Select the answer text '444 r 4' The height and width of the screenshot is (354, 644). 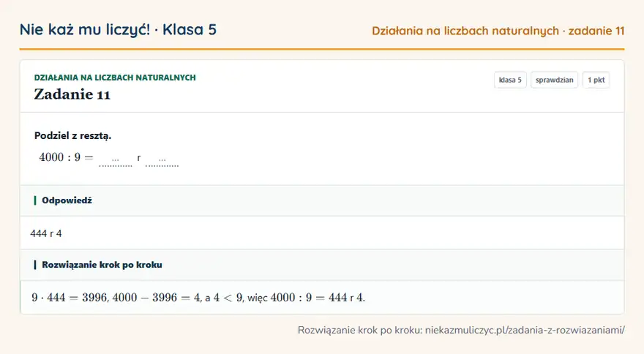click(x=46, y=233)
